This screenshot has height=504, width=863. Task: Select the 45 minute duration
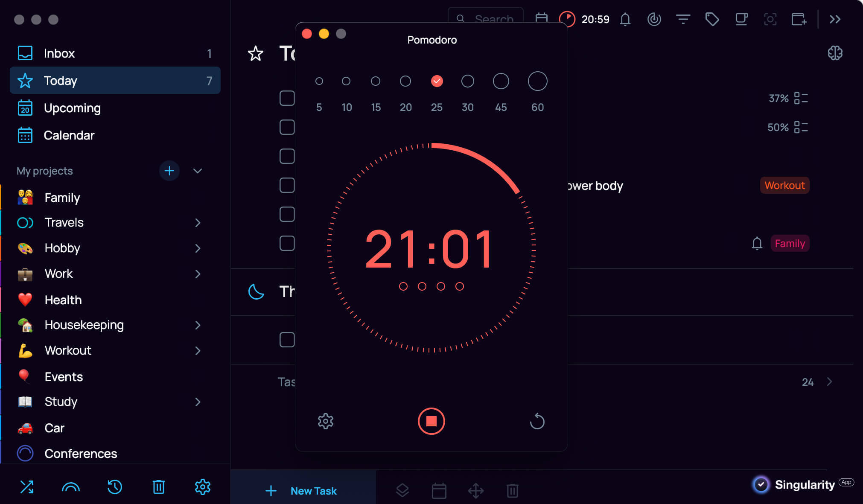point(501,81)
